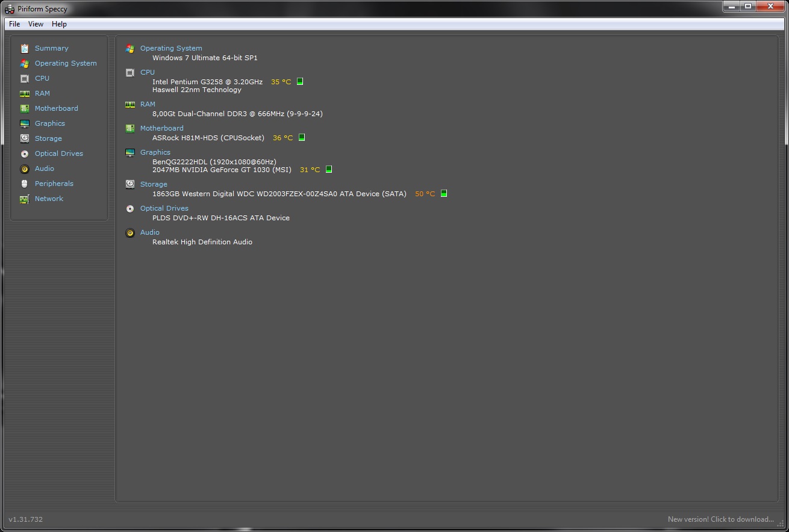Click the New version download link
This screenshot has height=532, width=789.
[x=720, y=519]
